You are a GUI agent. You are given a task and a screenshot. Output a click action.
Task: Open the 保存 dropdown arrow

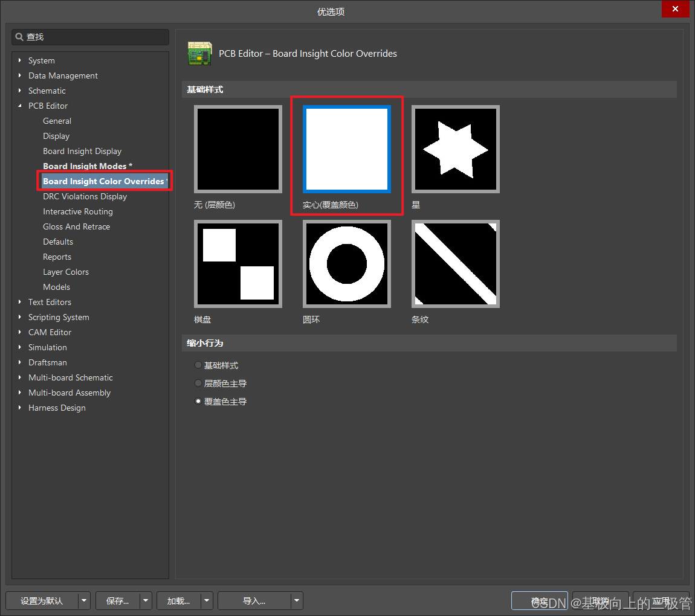click(x=146, y=600)
